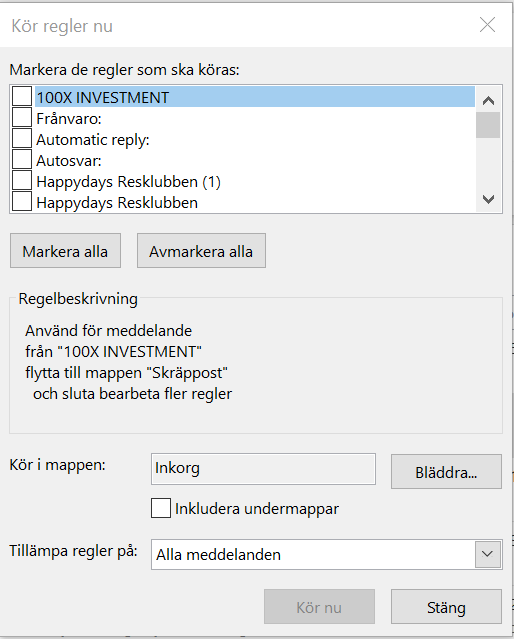Viewport: 514px width, 639px height.
Task: Click the Avmarkera alla button
Action: coord(201,251)
